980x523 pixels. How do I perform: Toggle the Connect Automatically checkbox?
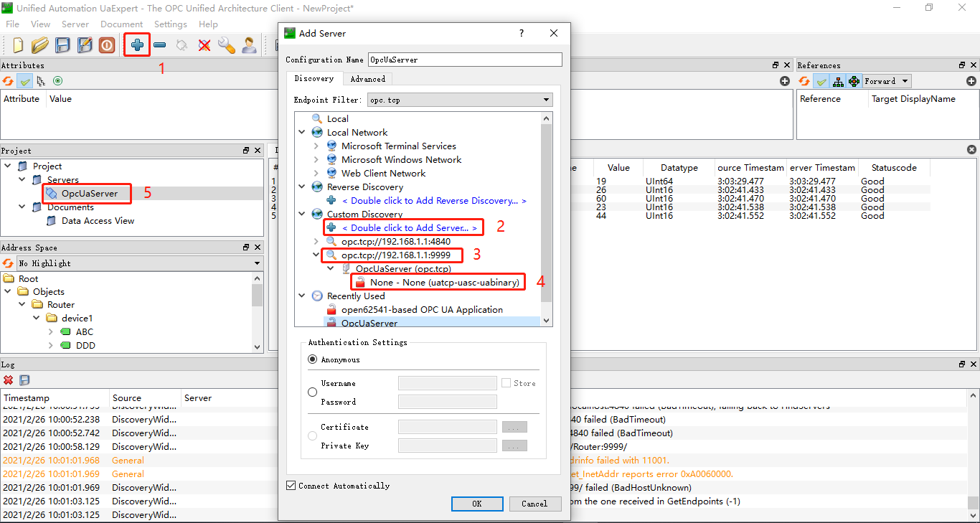[x=291, y=486]
